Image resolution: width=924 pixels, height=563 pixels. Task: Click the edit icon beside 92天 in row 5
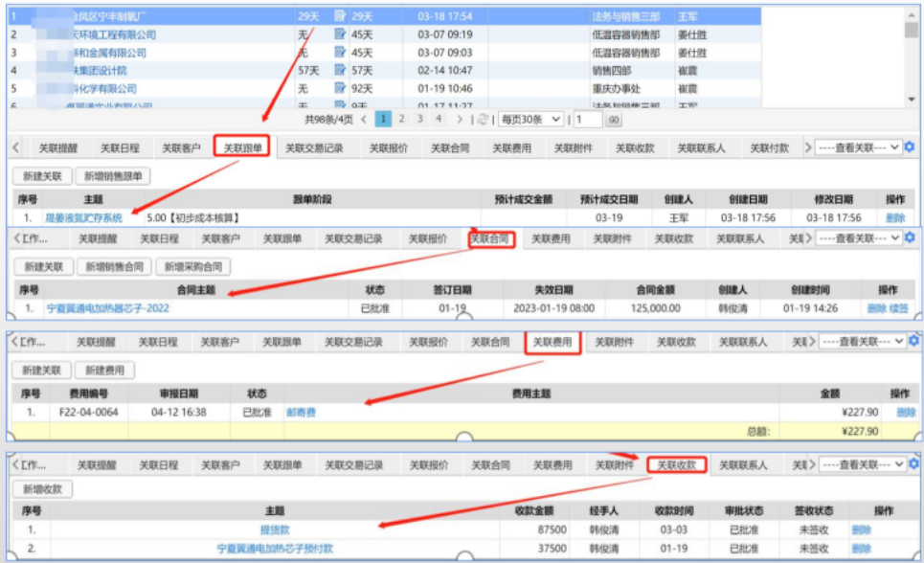point(341,88)
